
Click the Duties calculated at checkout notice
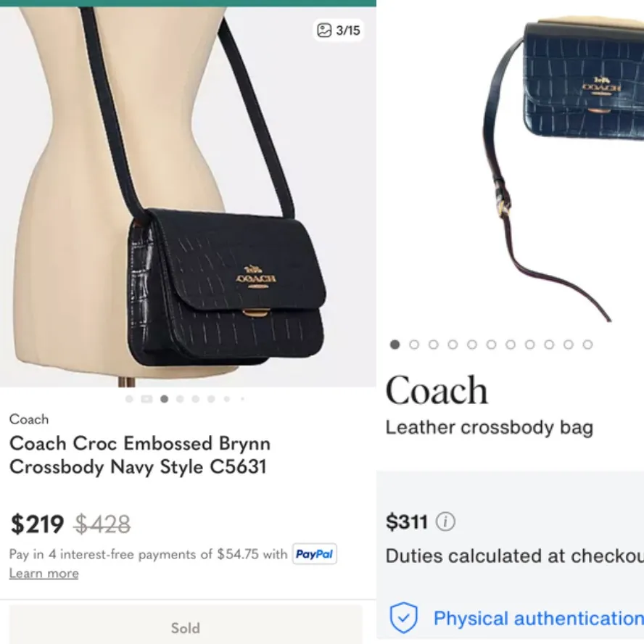coord(515,556)
